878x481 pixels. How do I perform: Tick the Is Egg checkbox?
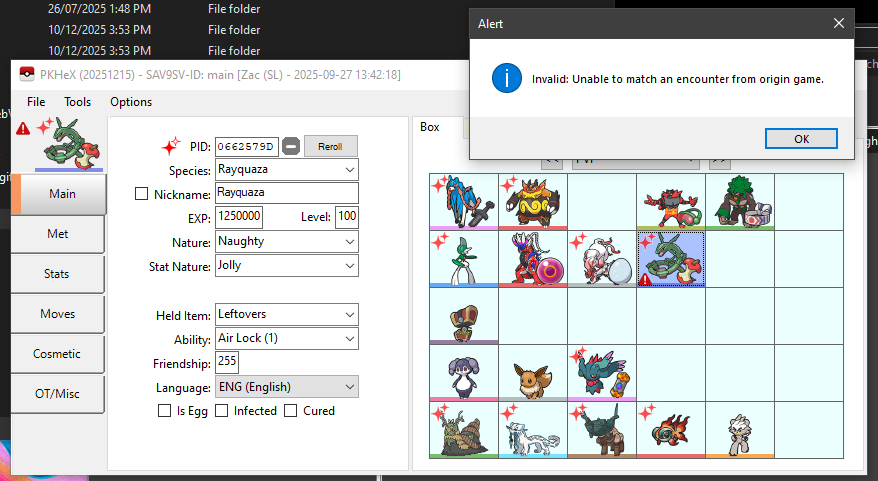[165, 411]
